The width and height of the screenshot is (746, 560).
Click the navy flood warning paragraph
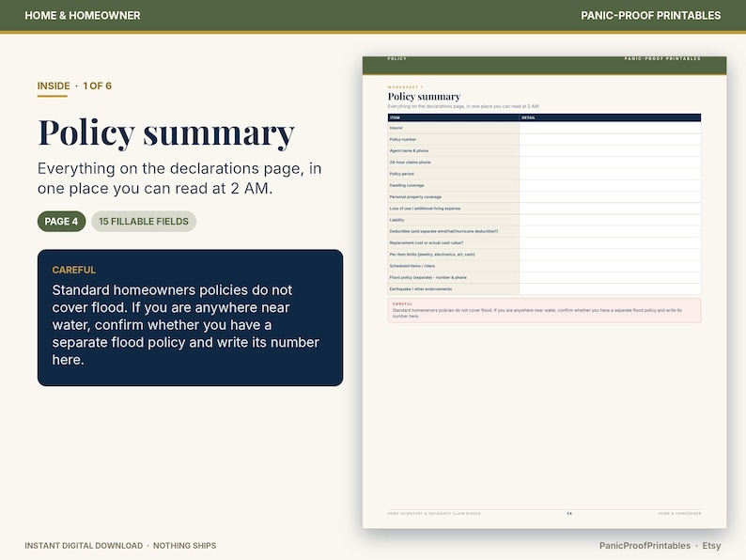pyautogui.click(x=185, y=325)
